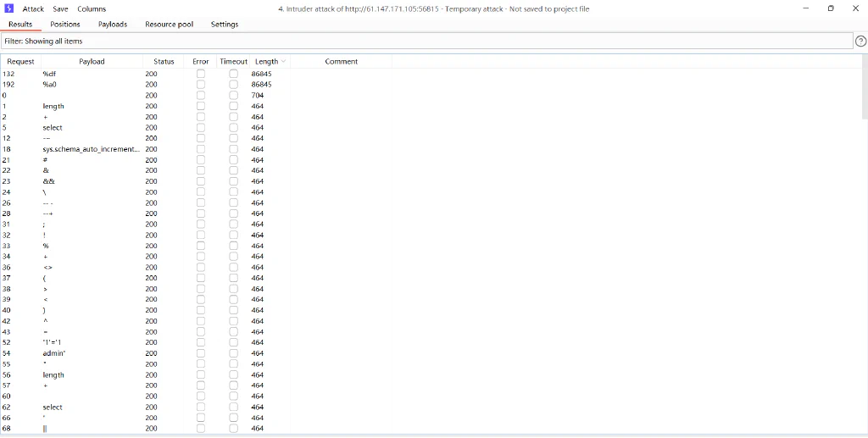Open the filter help question mark icon
Viewport: 868px width, 438px height.
[861, 41]
